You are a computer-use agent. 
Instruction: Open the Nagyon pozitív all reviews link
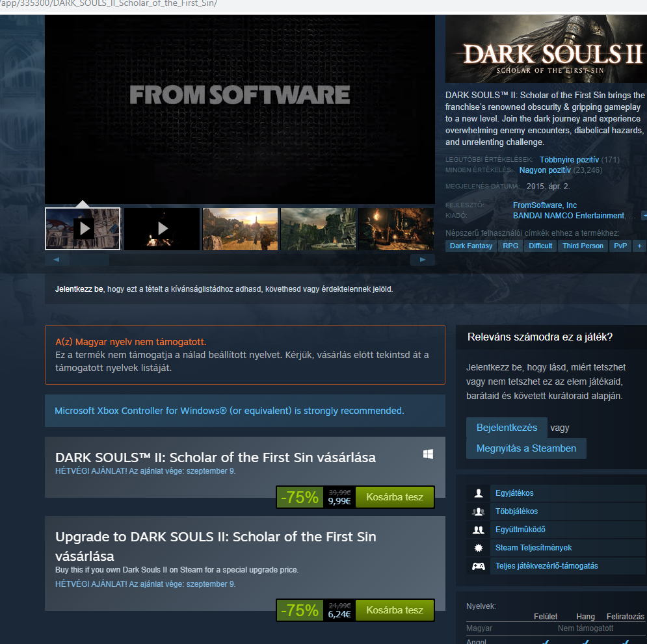[545, 170]
